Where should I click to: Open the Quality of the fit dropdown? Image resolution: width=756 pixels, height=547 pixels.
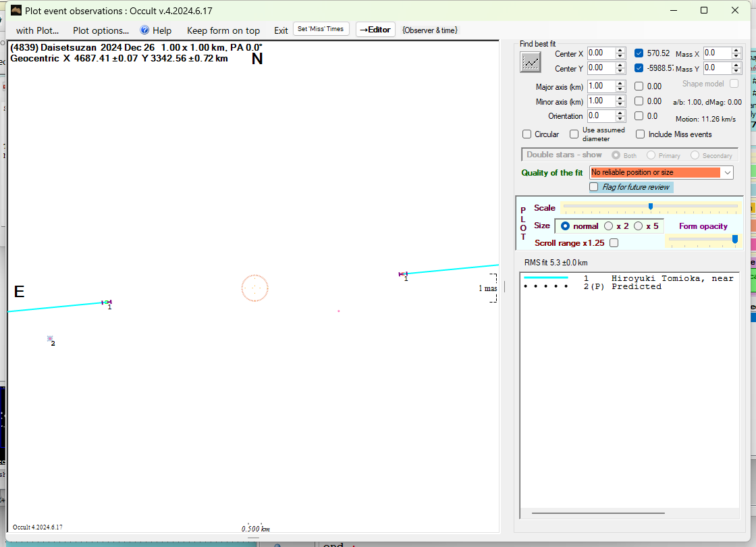(727, 173)
